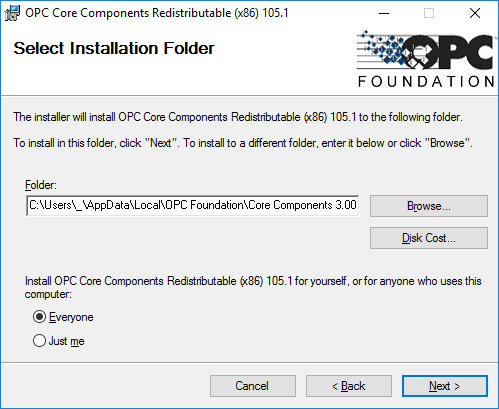
Task: Click the 'To install in this folder' instruction
Action: (x=243, y=143)
